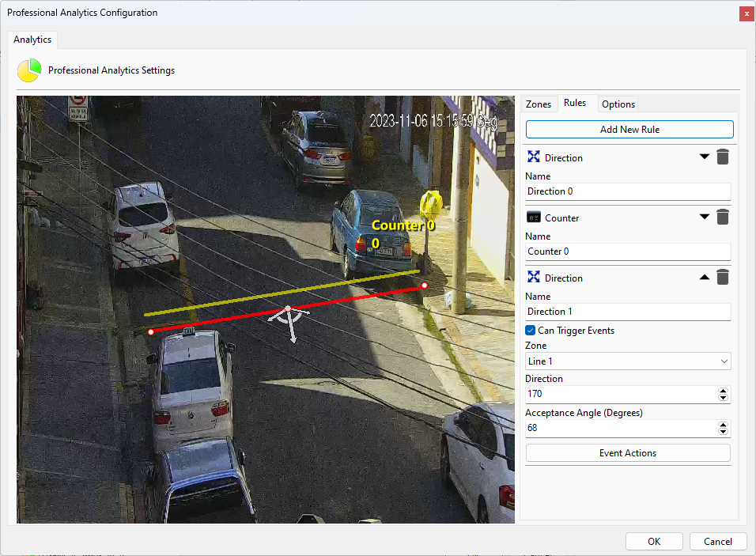Open Event Actions
Viewport: 756px width, 556px height.
point(628,453)
